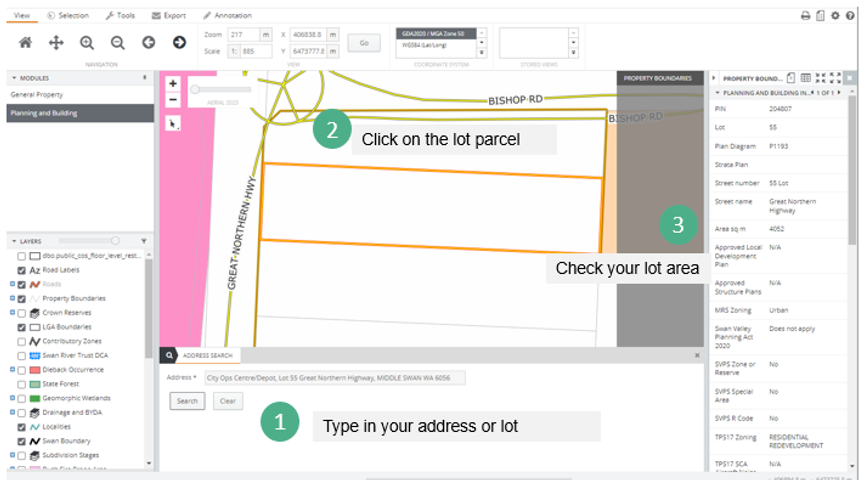Toggle the Swan Boundary layer checkbox
860x480 pixels.
click(x=22, y=440)
